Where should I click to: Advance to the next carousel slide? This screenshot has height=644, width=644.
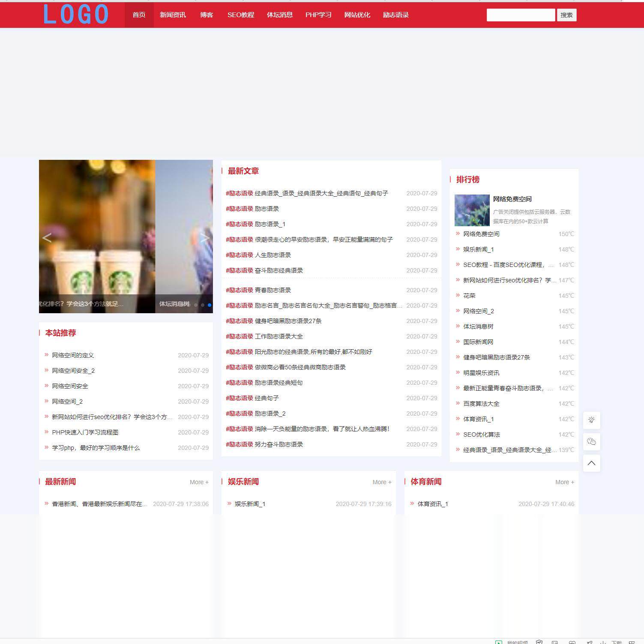pyautogui.click(x=205, y=238)
